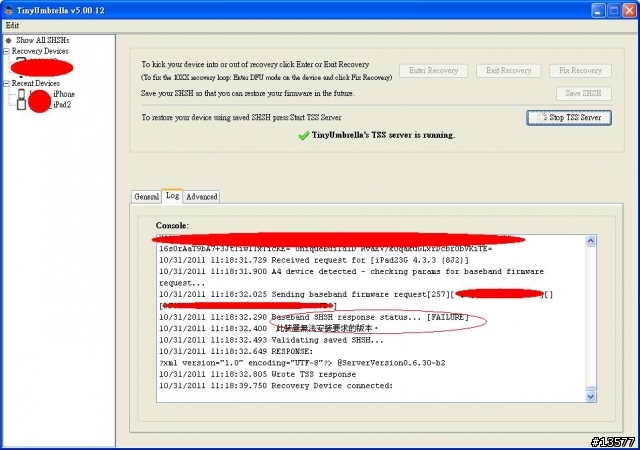The height and width of the screenshot is (450, 640).
Task: Collapse the Recovery Devices tree node
Action: (x=6, y=51)
